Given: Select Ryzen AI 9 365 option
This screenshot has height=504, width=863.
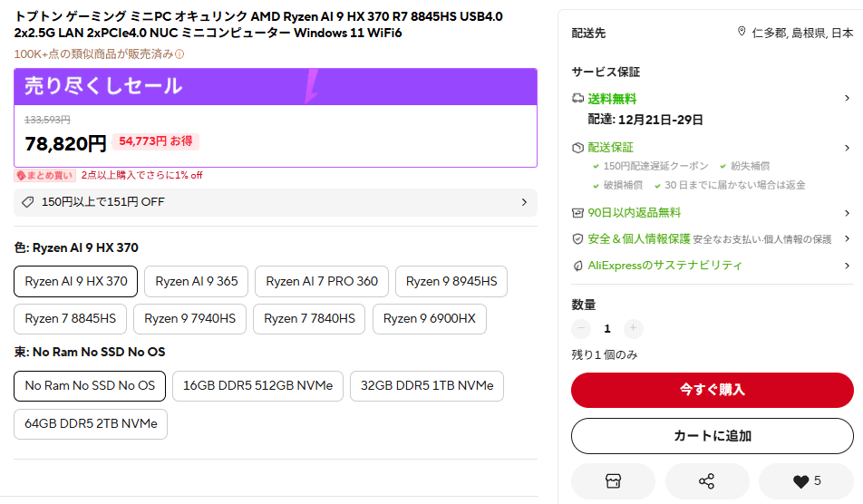Looking at the screenshot, I should [x=197, y=281].
